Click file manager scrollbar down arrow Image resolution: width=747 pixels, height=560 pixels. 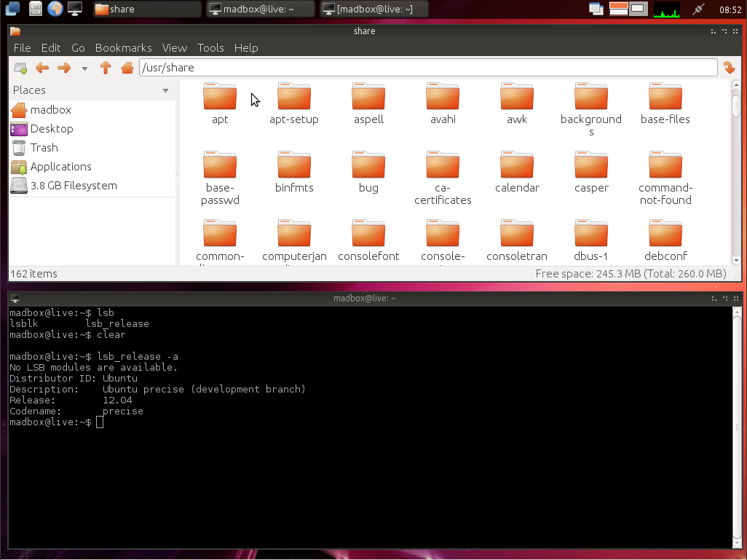click(736, 260)
